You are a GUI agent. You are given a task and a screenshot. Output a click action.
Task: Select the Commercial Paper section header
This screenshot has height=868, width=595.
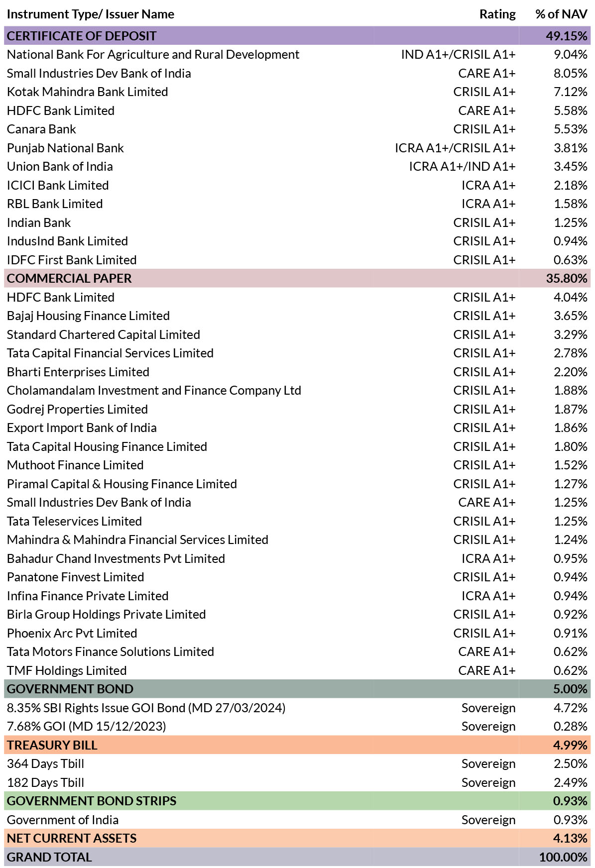(297, 278)
